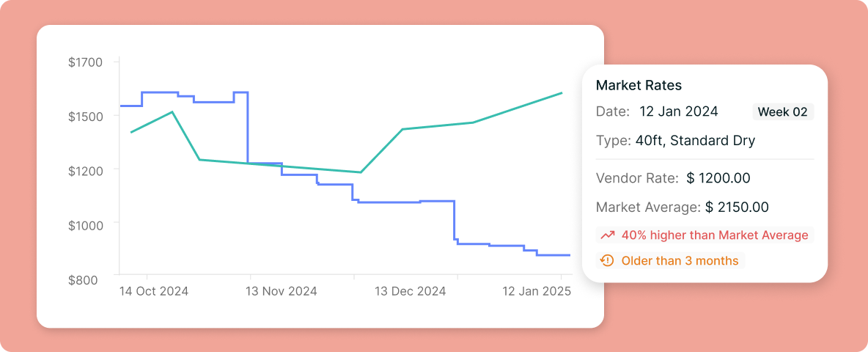Screen dimensions: 868x352
Task: Click the orange clock history icon
Action: pyautogui.click(x=608, y=260)
